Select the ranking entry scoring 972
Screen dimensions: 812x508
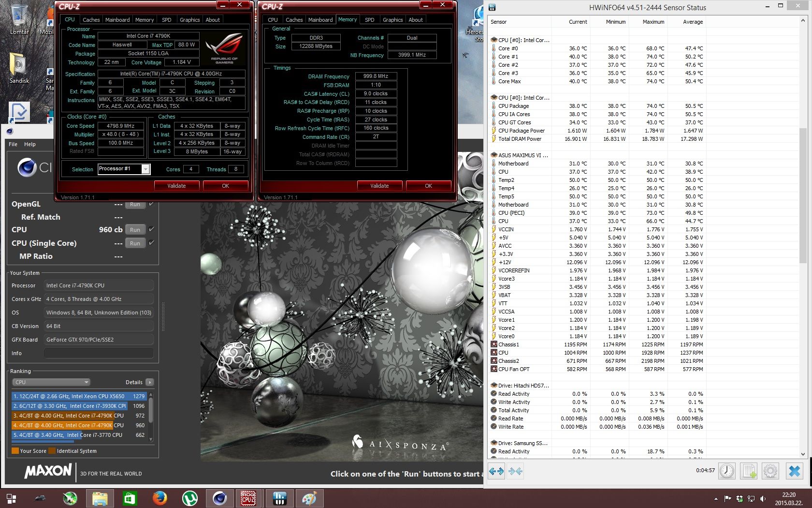tap(79, 415)
